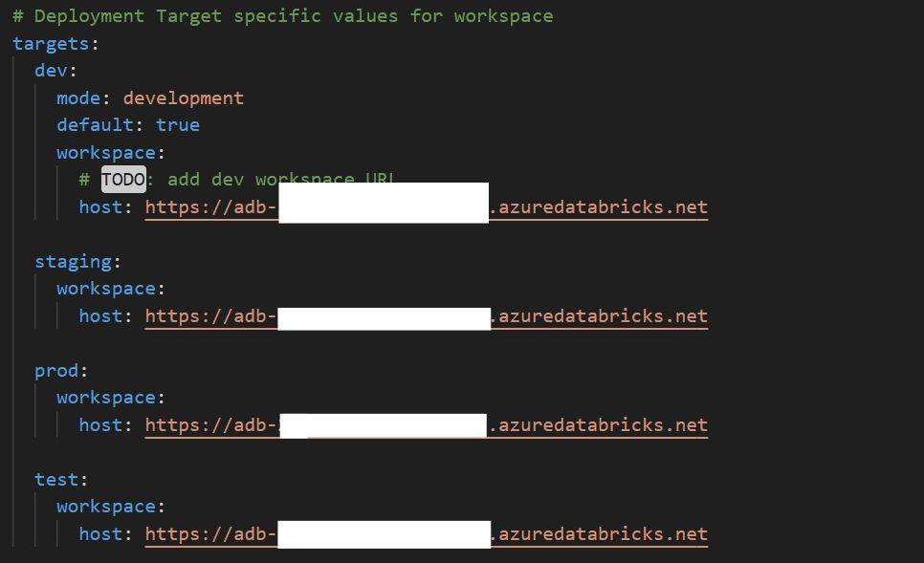Image resolution: width=924 pixels, height=563 pixels.
Task: Click the comment line about Deployment Target values
Action: (283, 16)
